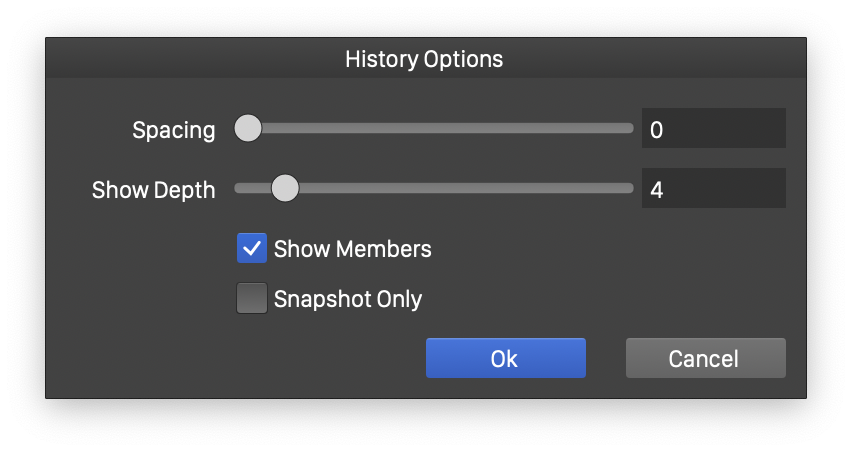Screen dimensions: 852x452
Task: Click the number 0 in the Spacing field
Action: 657,130
